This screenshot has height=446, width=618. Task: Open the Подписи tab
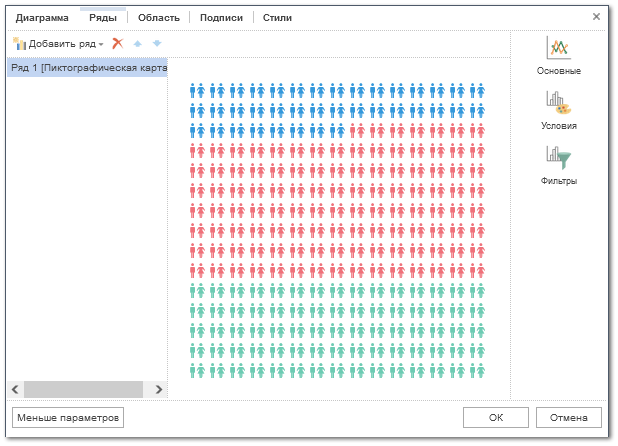(221, 17)
